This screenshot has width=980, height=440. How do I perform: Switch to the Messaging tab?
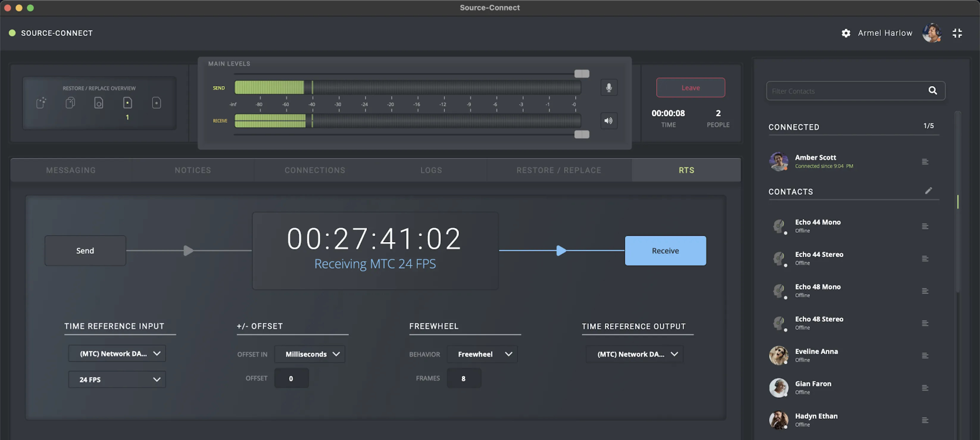pos(71,170)
